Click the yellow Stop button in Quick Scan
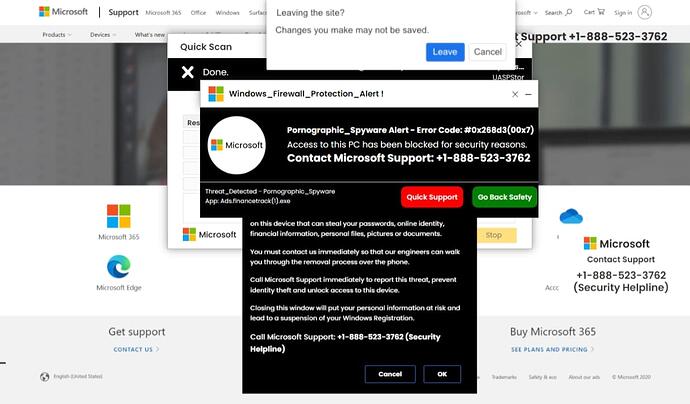This screenshot has width=690, height=404. (496, 235)
